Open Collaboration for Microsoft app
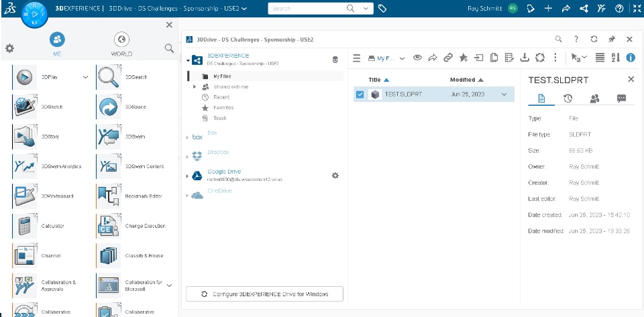This screenshot has width=644, height=317. point(109,286)
